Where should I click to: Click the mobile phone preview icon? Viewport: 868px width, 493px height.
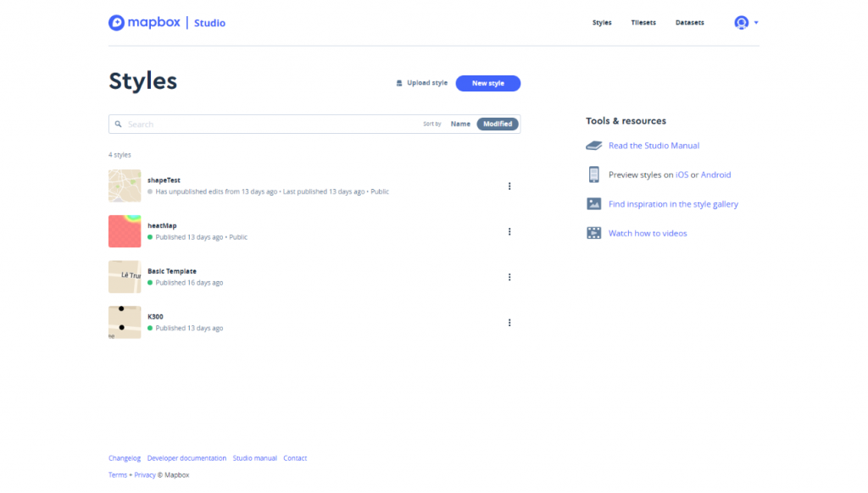[x=594, y=174]
